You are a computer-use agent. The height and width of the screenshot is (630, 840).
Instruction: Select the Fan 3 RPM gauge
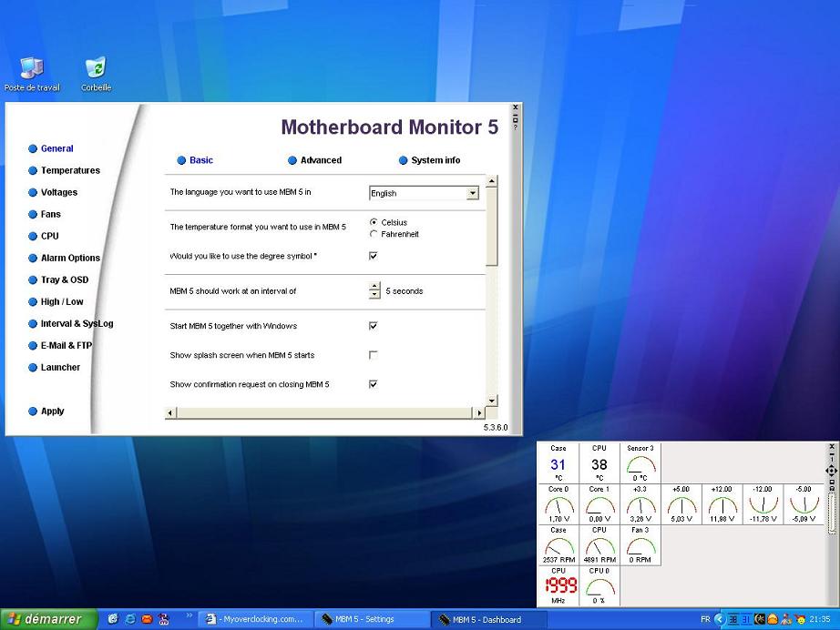pos(640,545)
